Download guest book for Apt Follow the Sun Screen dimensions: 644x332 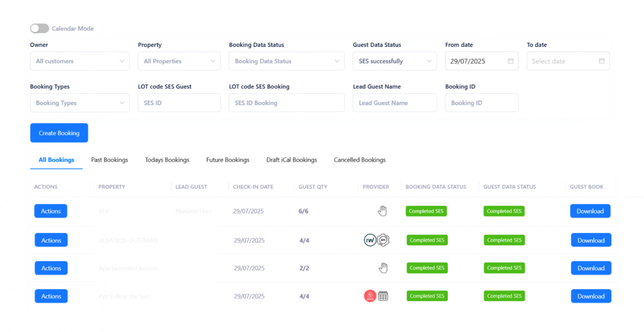coord(591,296)
